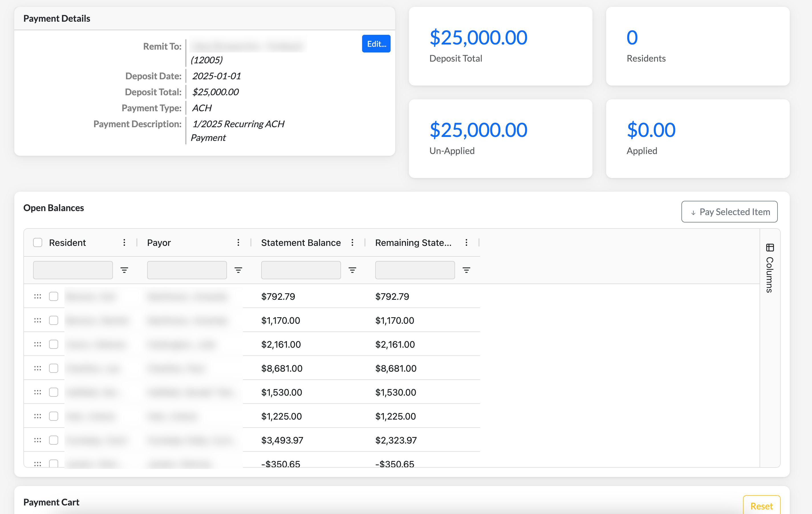Click the Edit... button in Payment Details
This screenshot has width=812, height=514.
(x=376, y=44)
